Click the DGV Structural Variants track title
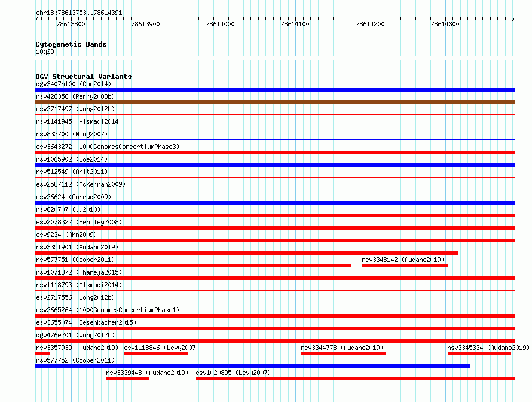The image size is (532, 402). tap(84, 77)
